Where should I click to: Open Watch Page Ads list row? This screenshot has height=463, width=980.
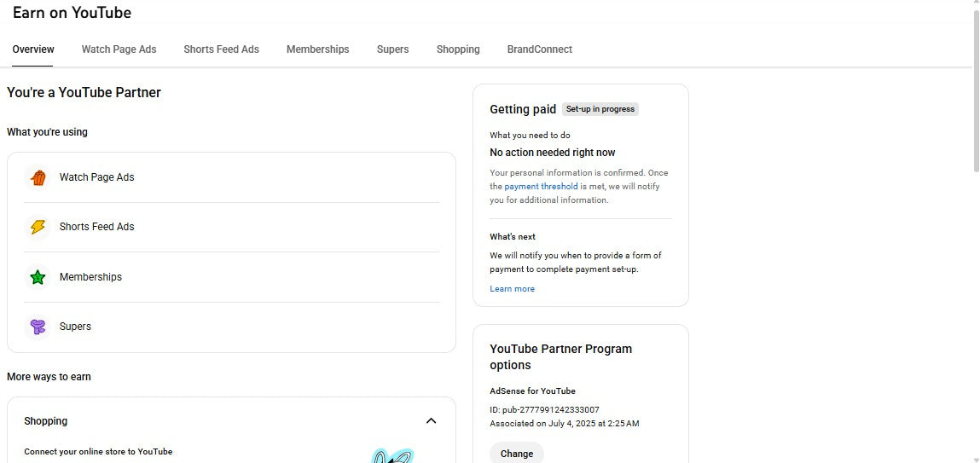[232, 177]
